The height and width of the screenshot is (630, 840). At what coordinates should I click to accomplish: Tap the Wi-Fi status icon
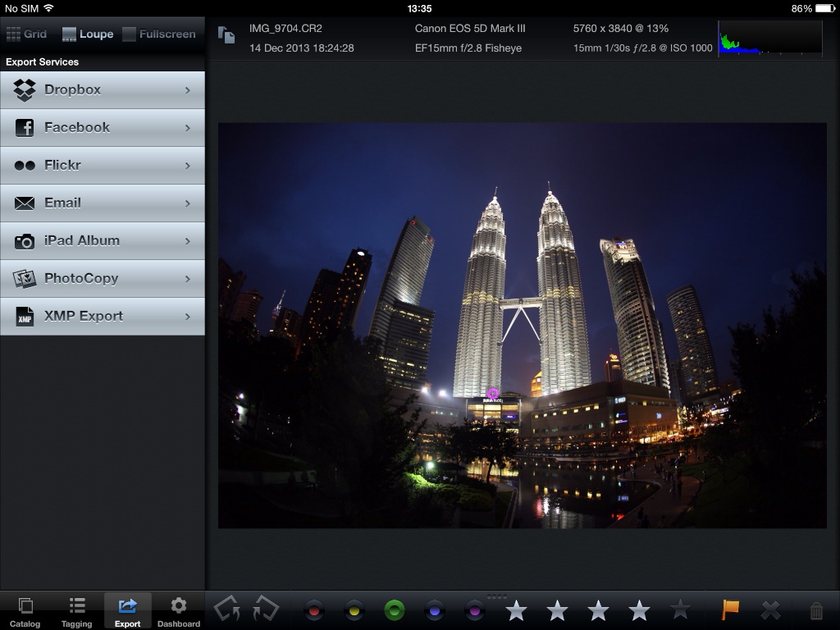48,8
